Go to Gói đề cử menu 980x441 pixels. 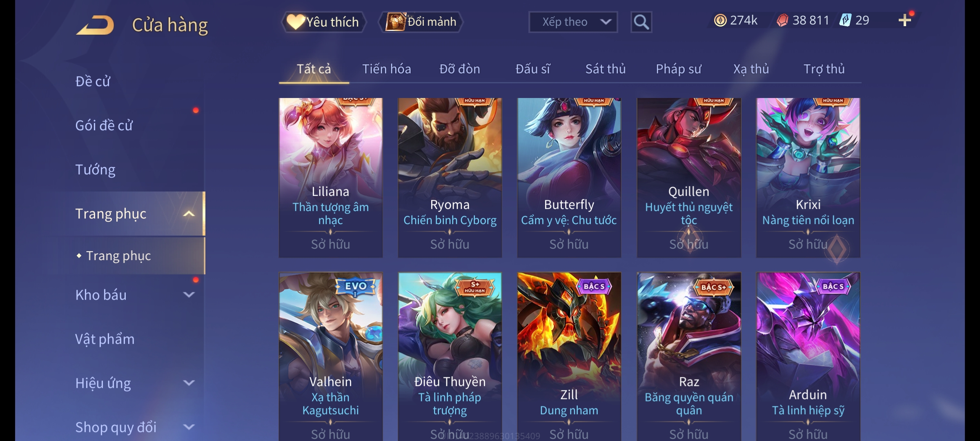(104, 125)
